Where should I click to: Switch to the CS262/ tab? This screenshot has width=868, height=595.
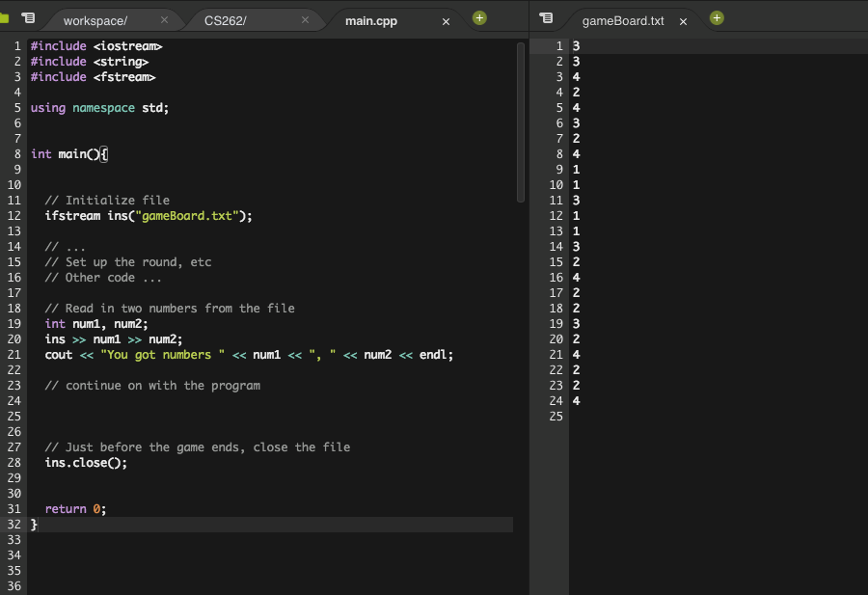(226, 21)
